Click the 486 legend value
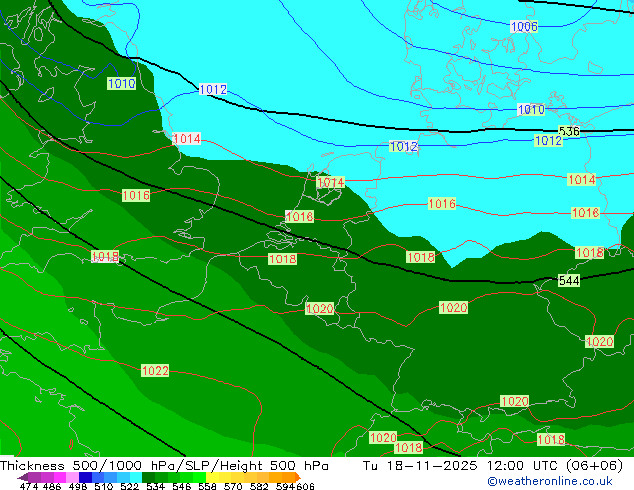Screen dimensions: 634x490 click(x=52, y=486)
